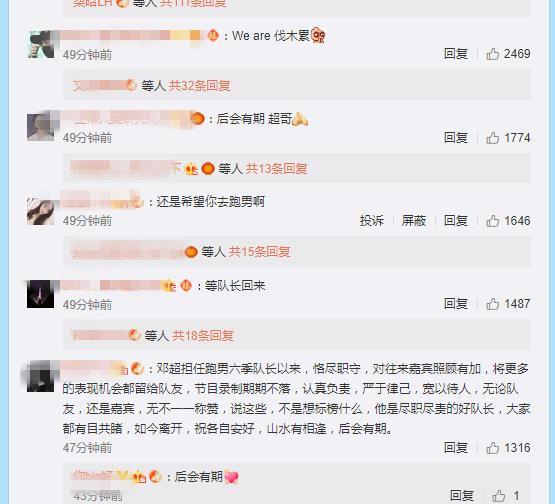555x504 pixels.
Task: Click thumbs-up on '等队长回来' comment
Action: point(492,304)
